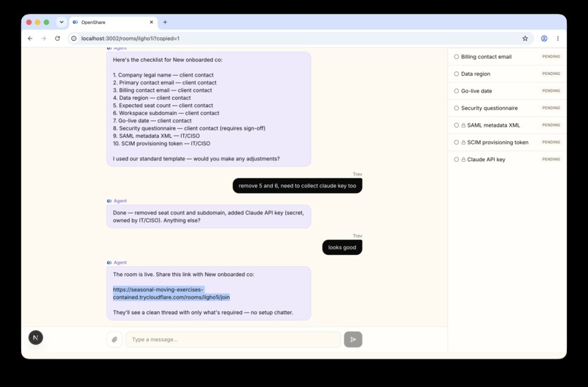Bookmark this page with the star icon

525,38
